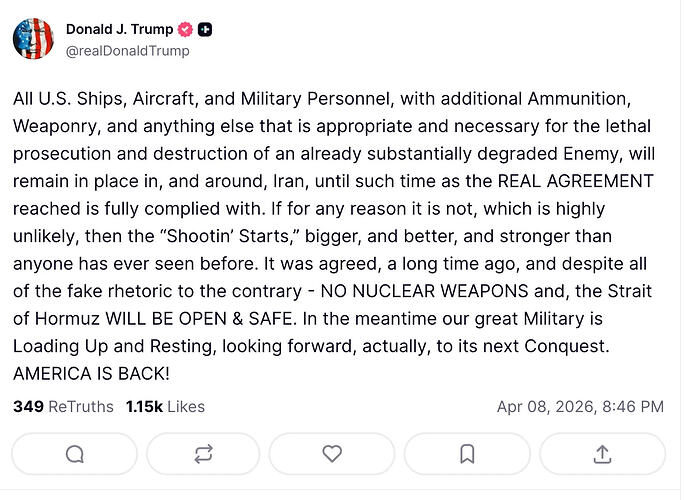
Task: Reply to the post via speech bubble icon
Action: point(74,454)
